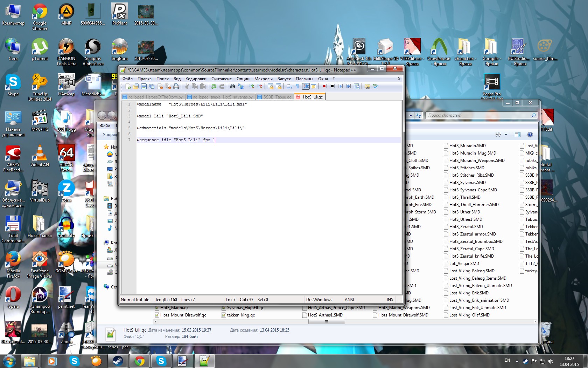
Task: Cut selection with the scissors icon
Action: [x=187, y=86]
